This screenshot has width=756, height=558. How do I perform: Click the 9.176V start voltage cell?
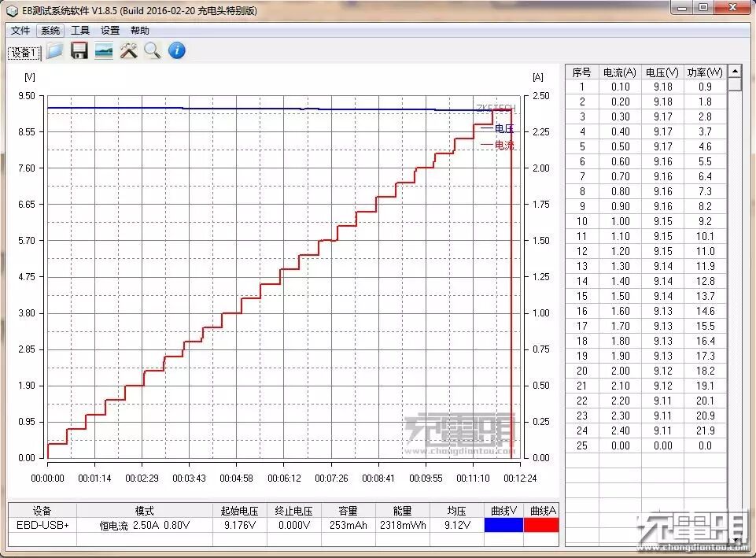click(240, 525)
